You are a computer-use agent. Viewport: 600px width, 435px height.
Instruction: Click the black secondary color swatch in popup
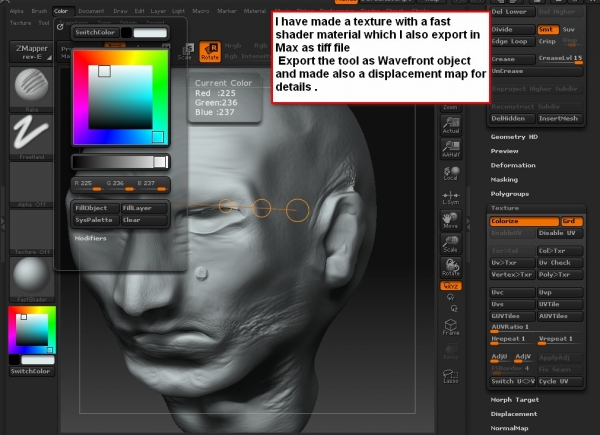126,33
